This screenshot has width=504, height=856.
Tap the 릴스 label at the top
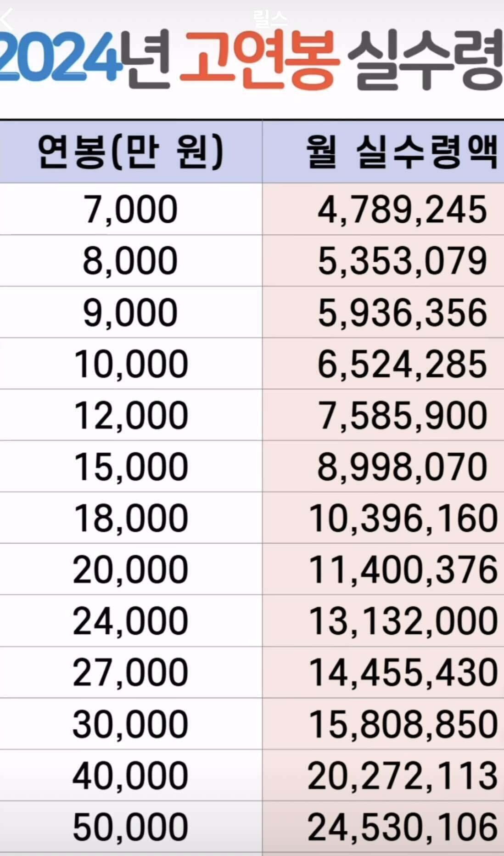coord(270,19)
